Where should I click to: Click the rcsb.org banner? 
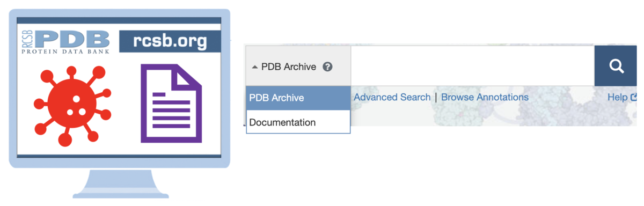click(170, 42)
